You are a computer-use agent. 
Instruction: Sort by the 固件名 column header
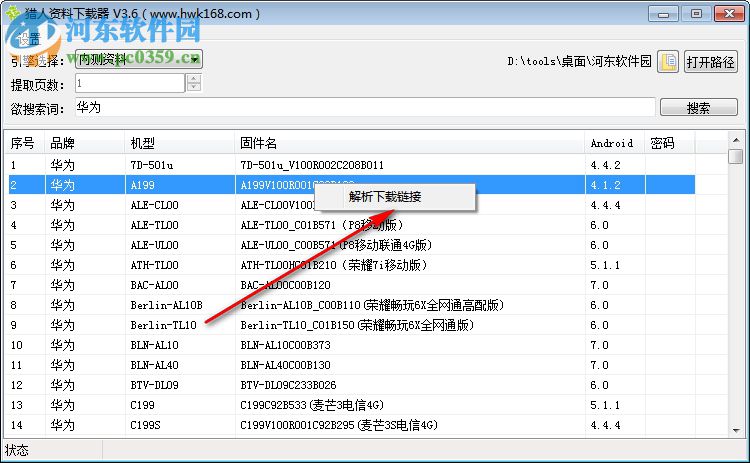(409, 143)
